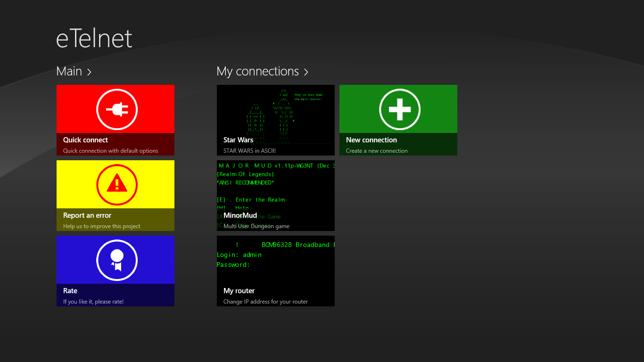The height and width of the screenshot is (362, 644).
Task: Click 'Change IP address for your router' text
Action: point(265,302)
